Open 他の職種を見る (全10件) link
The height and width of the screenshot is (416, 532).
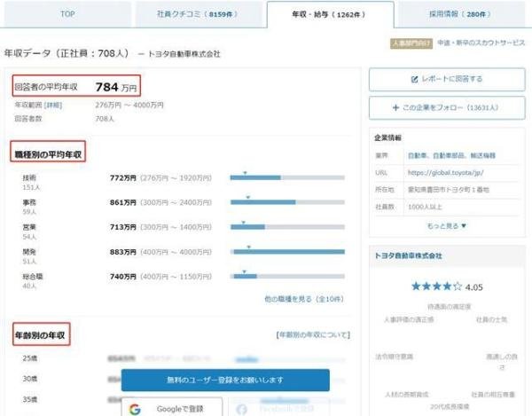(x=304, y=299)
